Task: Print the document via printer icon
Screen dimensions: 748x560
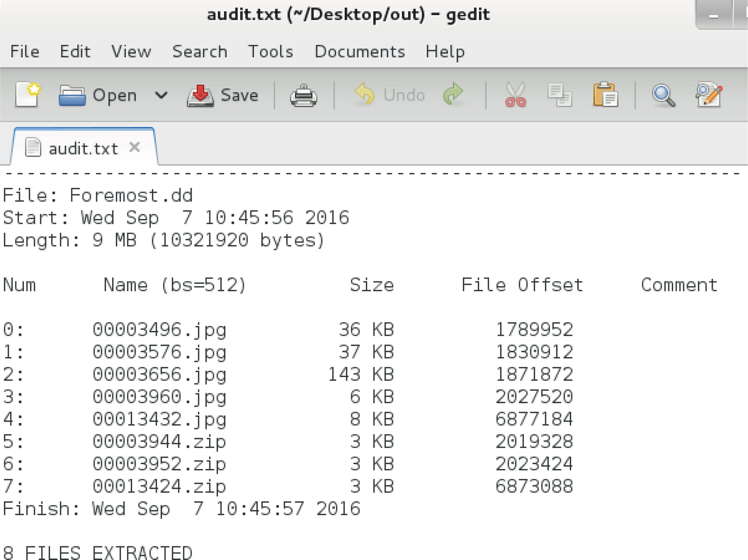Action: point(304,95)
